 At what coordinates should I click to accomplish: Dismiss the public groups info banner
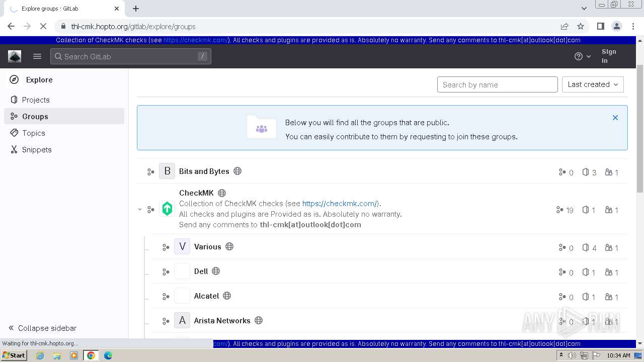pyautogui.click(x=615, y=118)
